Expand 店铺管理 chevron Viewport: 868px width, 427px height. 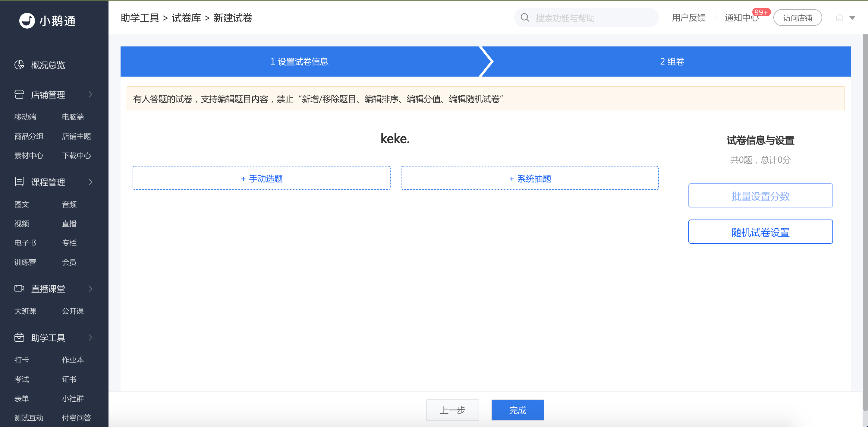pyautogui.click(x=90, y=95)
